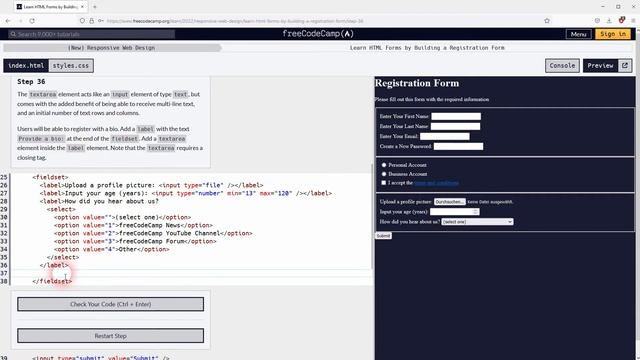
Task: Click the freeCodeCamp logo
Action: [318, 34]
